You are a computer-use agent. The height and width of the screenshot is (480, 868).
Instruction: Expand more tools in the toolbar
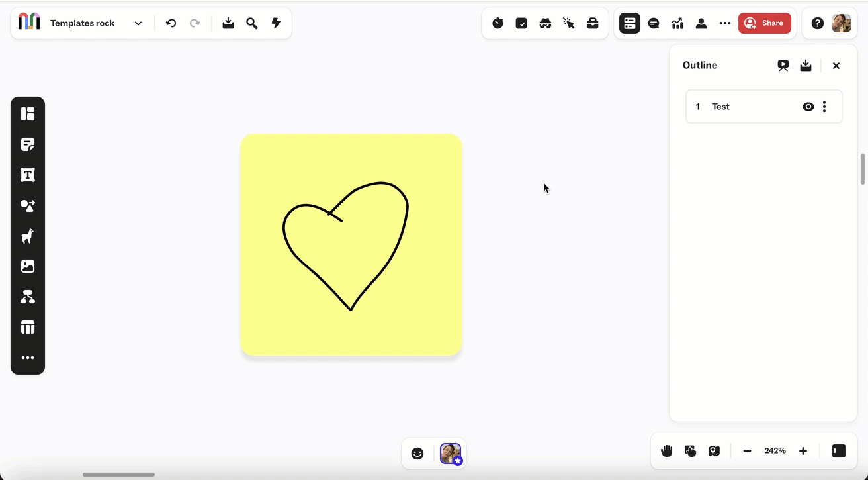(x=28, y=358)
